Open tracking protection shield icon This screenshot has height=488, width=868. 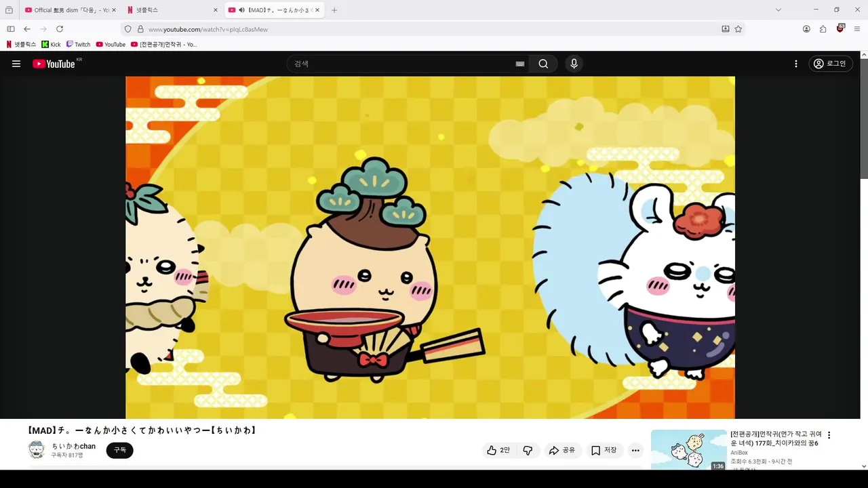[x=127, y=29]
